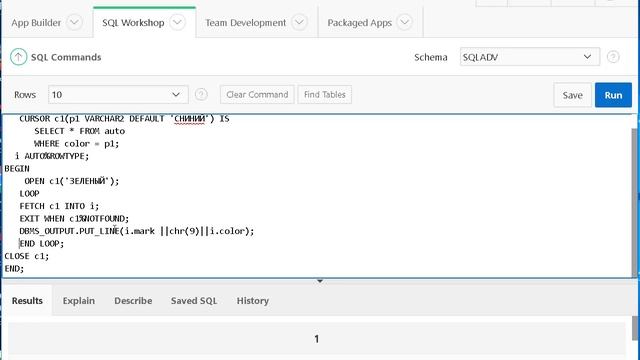Click the 'BEGIN' line in editor
The width and height of the screenshot is (640, 360).
click(x=17, y=169)
